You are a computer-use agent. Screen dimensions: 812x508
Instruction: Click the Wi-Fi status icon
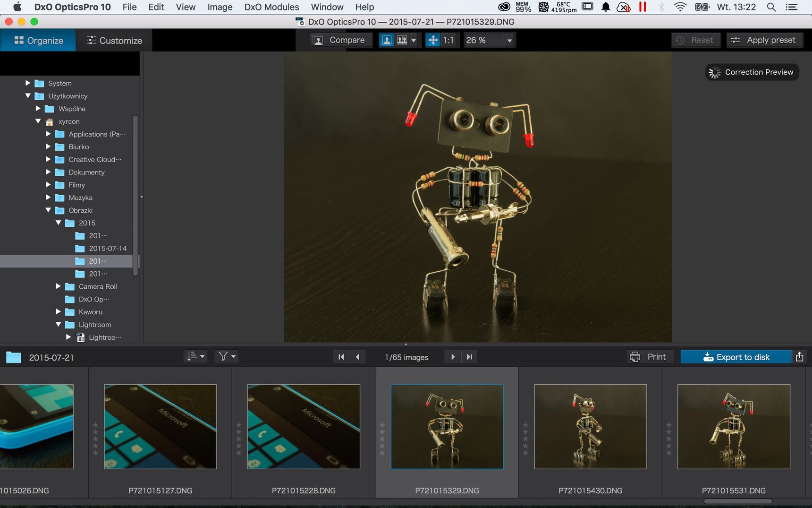(x=680, y=7)
